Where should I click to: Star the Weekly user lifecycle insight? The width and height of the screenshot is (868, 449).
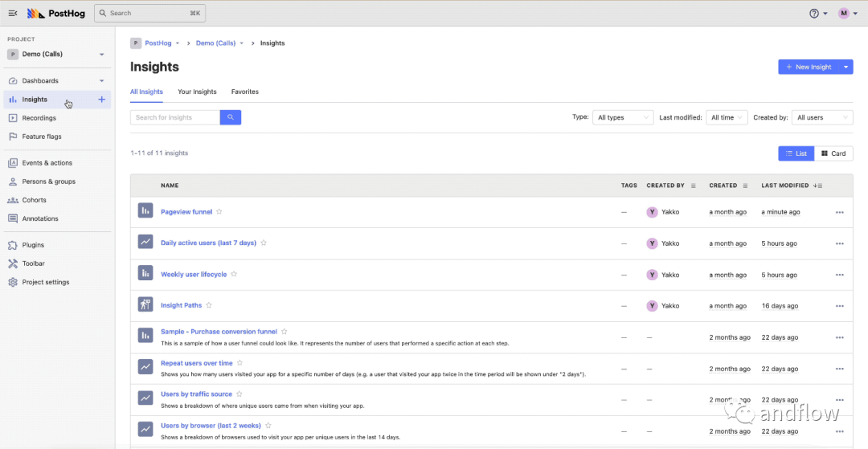234,274
